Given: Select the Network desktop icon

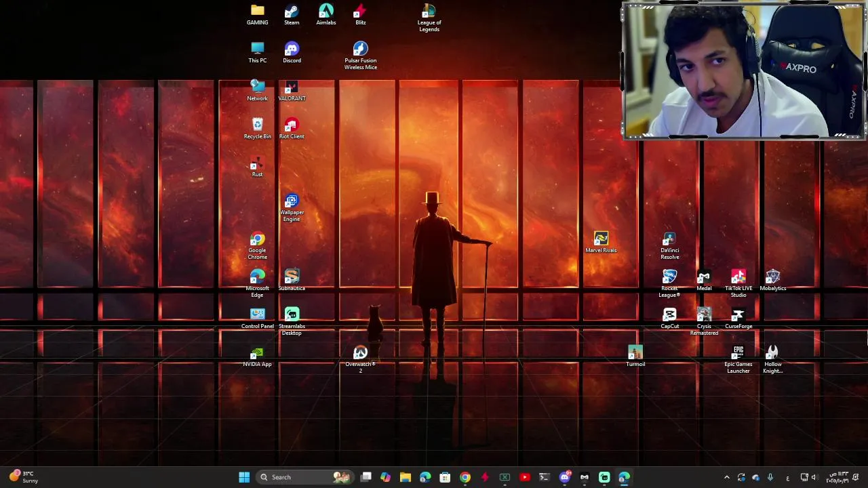Looking at the screenshot, I should click(x=257, y=91).
